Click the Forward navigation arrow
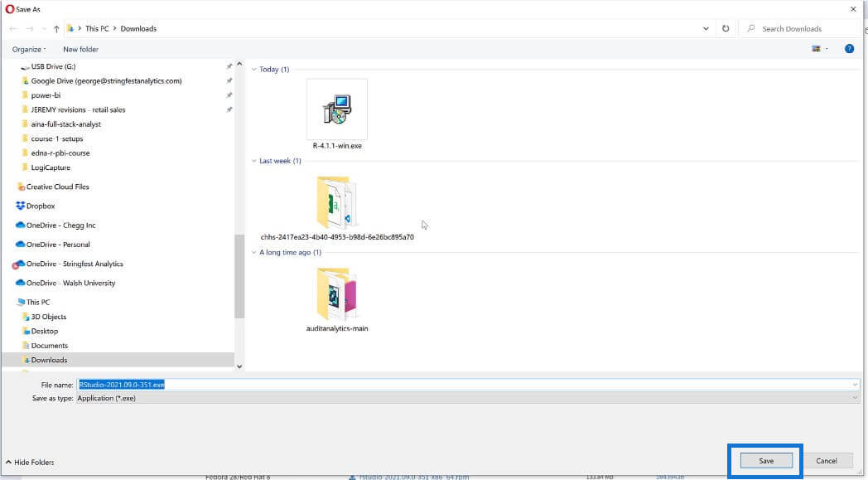The width and height of the screenshot is (868, 480). click(x=30, y=29)
